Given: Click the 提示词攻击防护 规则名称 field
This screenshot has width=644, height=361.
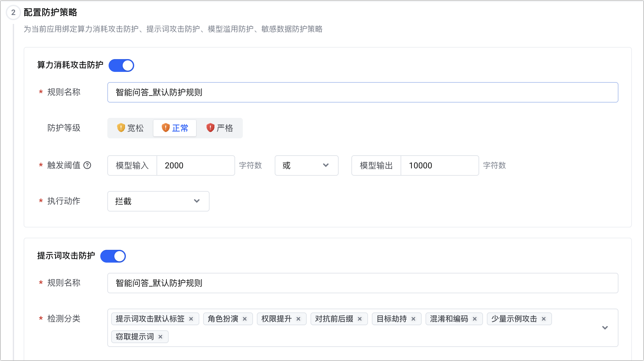Looking at the screenshot, I should click(363, 283).
